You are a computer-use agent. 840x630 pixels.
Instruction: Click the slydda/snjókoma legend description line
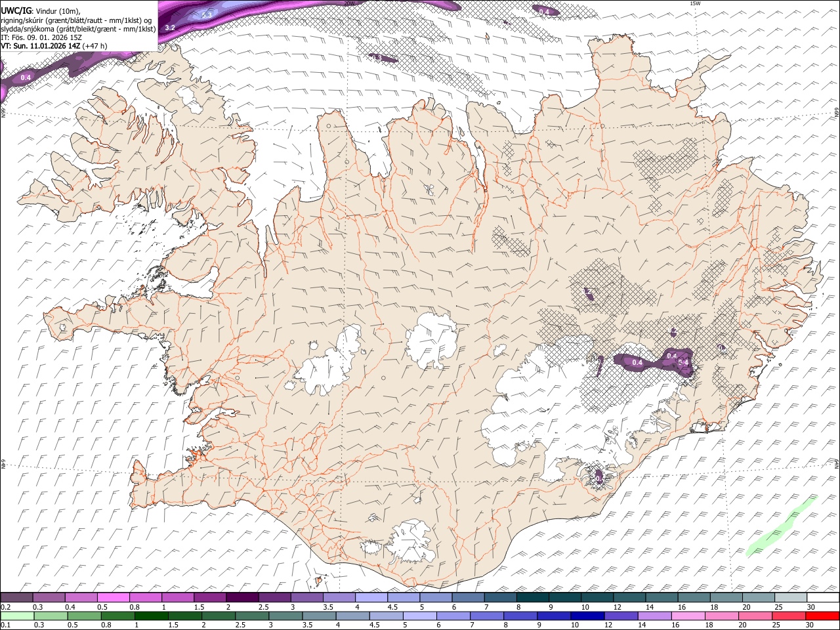(x=78, y=28)
